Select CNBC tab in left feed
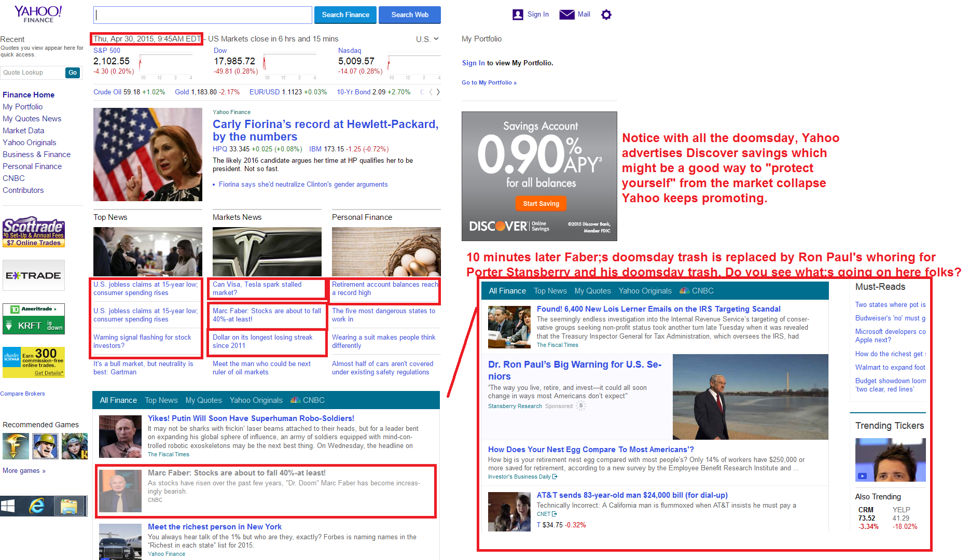 [308, 400]
